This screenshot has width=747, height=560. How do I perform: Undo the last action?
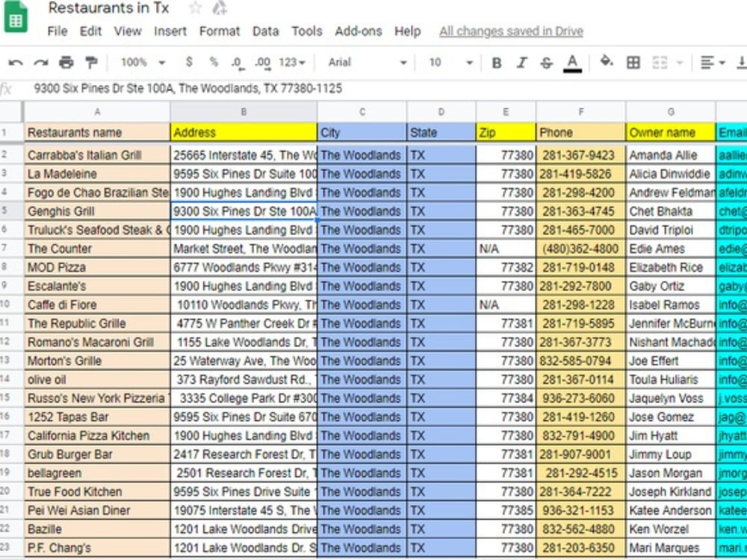pos(15,63)
